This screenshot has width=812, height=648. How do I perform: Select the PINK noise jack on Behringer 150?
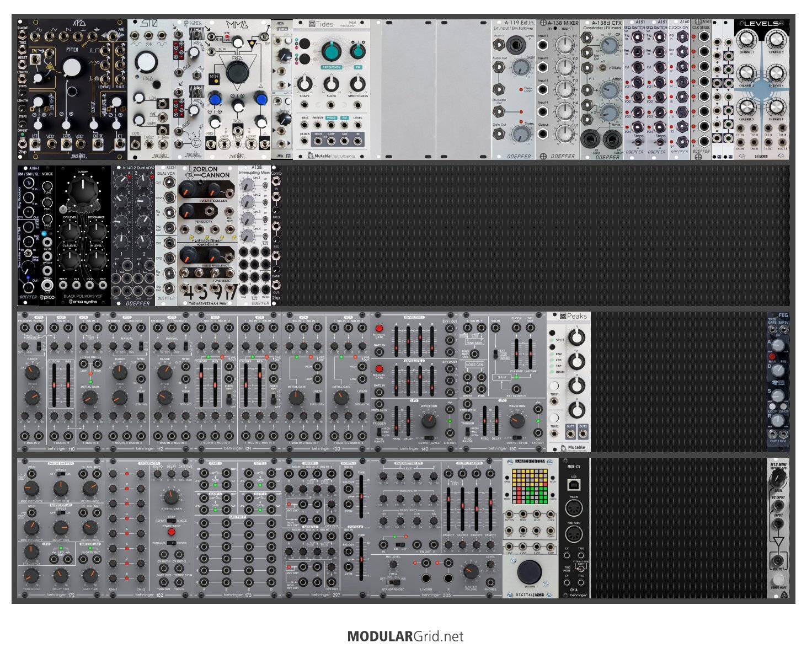[x=483, y=389]
